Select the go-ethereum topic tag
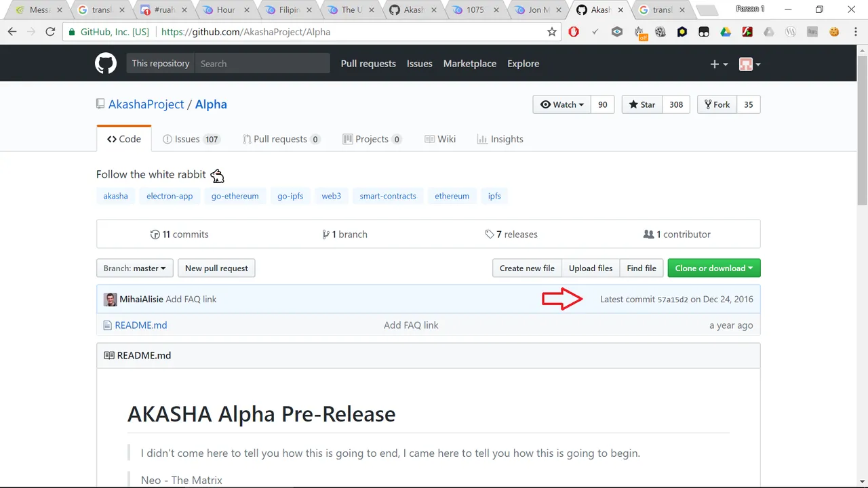The width and height of the screenshot is (868, 488). [x=235, y=196]
